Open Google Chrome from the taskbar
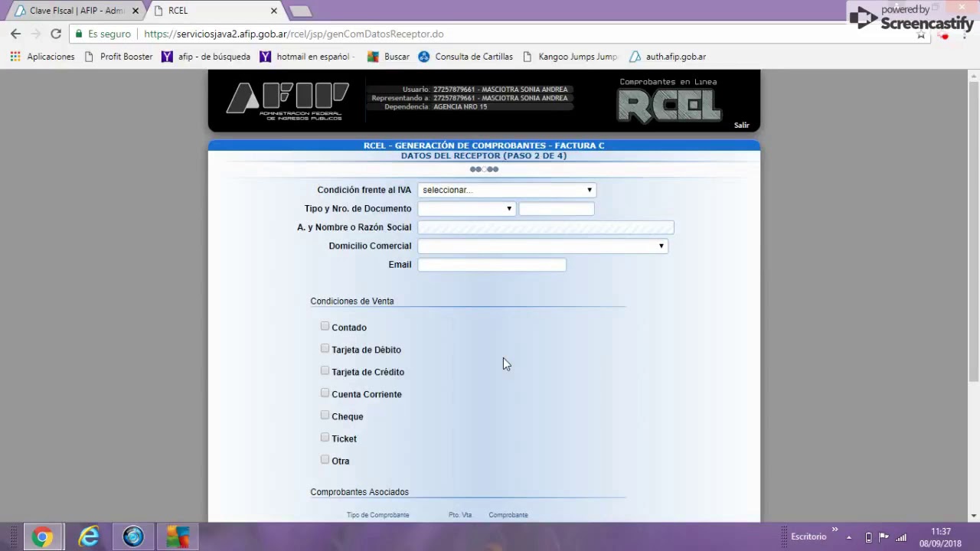The image size is (980, 551). pyautogui.click(x=43, y=537)
